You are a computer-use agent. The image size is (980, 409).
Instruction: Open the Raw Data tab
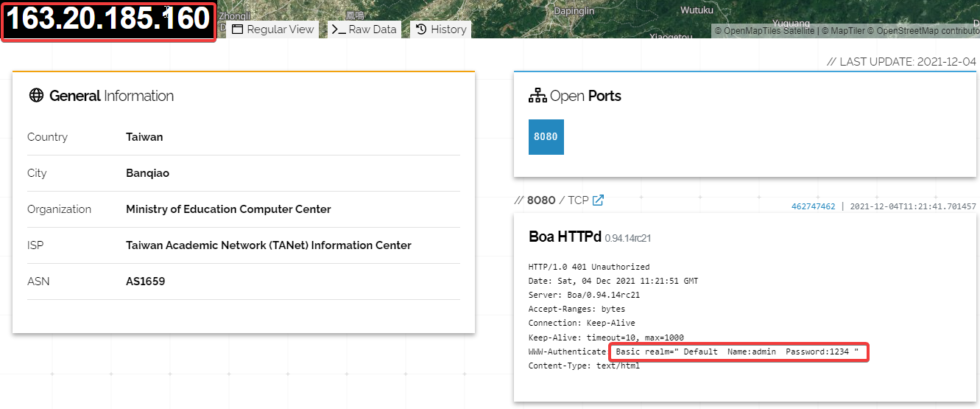tap(364, 29)
